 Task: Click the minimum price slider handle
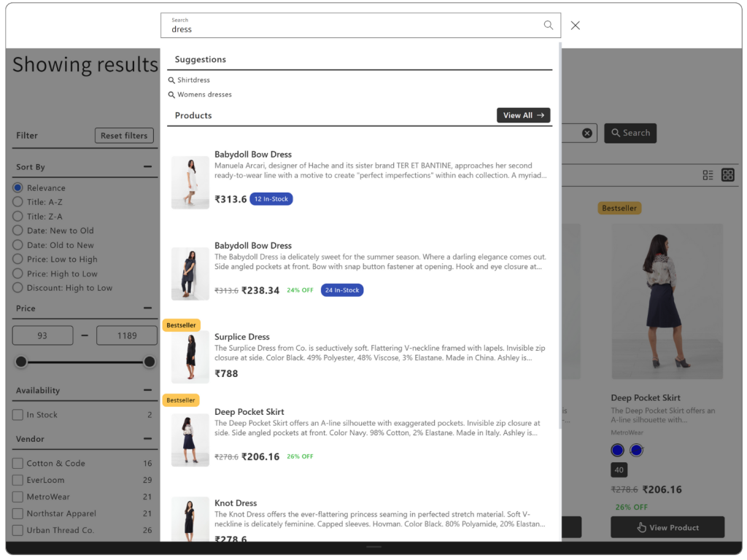[21, 362]
